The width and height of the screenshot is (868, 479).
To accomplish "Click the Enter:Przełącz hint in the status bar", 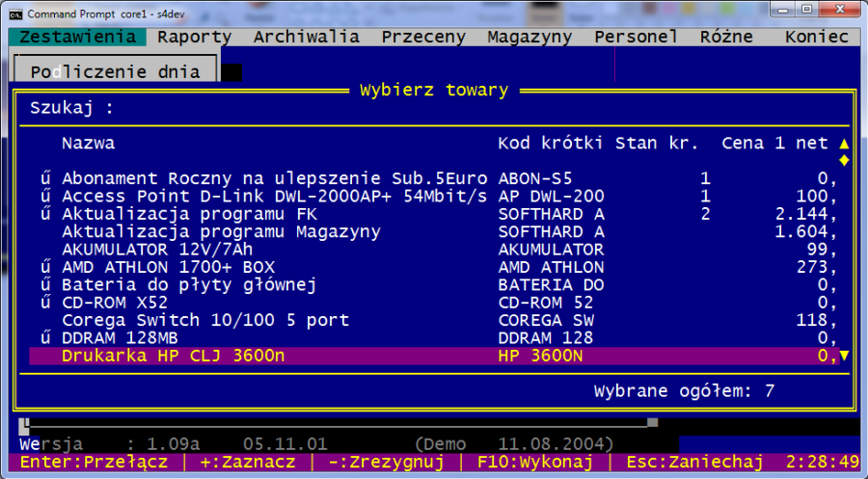I will coord(94,462).
